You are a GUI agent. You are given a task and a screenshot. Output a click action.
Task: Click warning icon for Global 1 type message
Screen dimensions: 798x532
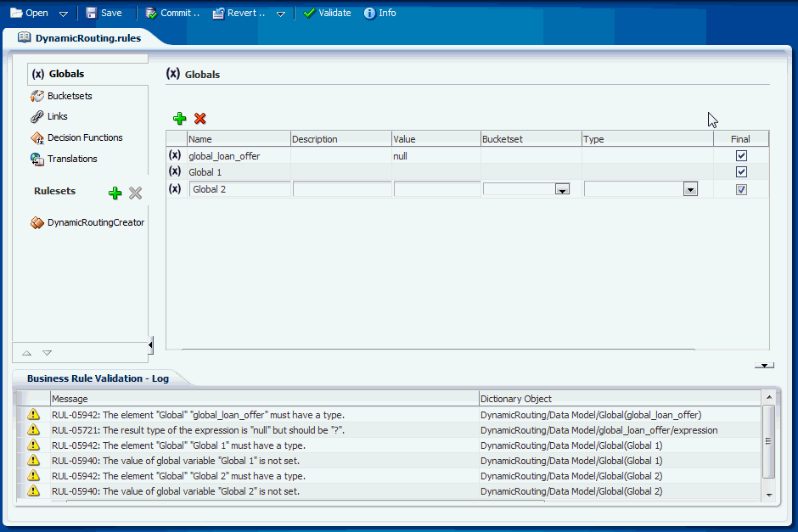point(34,445)
